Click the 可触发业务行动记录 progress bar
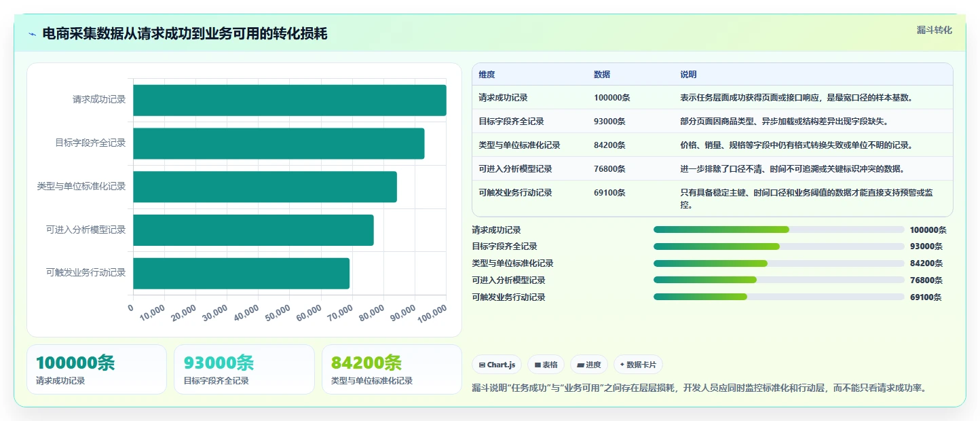Screen dimensions: 980x421 [x=778, y=297]
